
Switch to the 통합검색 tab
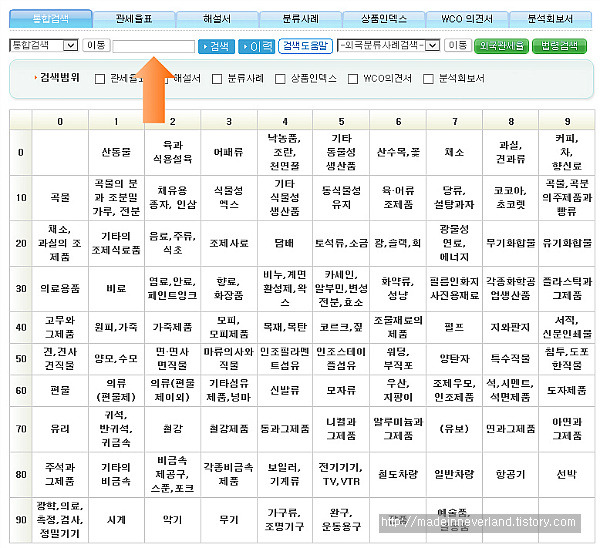[51, 19]
